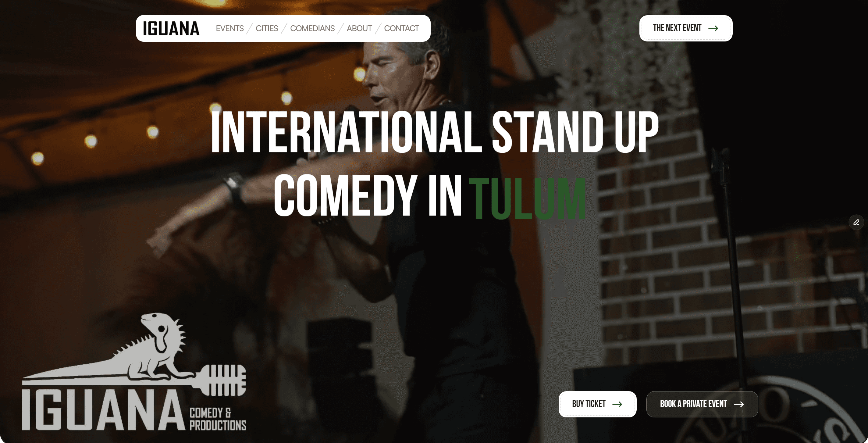The height and width of the screenshot is (443, 868).
Task: Click the IGUANA logo in navbar
Action: coord(171,28)
